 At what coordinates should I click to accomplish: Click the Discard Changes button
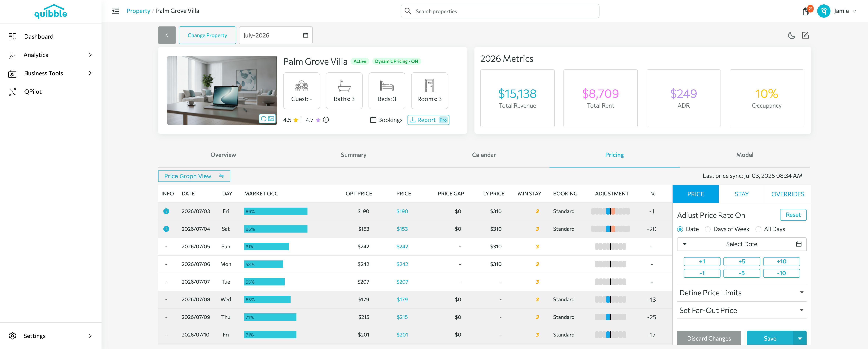pos(709,338)
